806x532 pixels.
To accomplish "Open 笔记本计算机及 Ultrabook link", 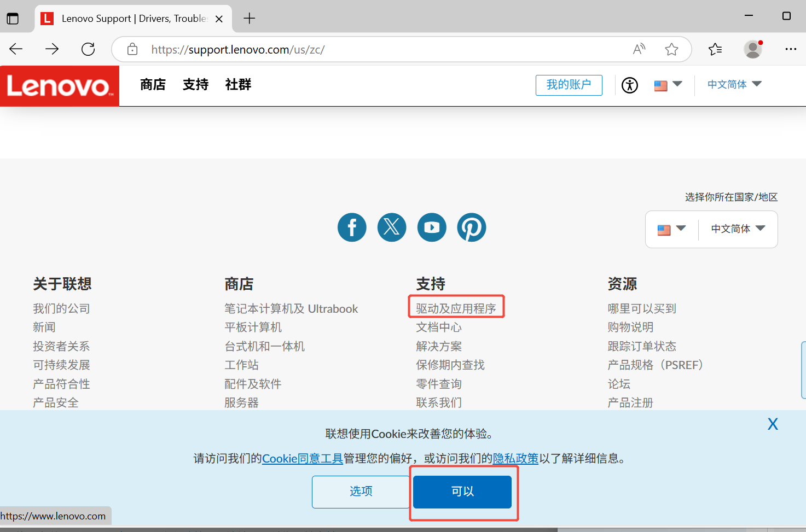I will 291,308.
